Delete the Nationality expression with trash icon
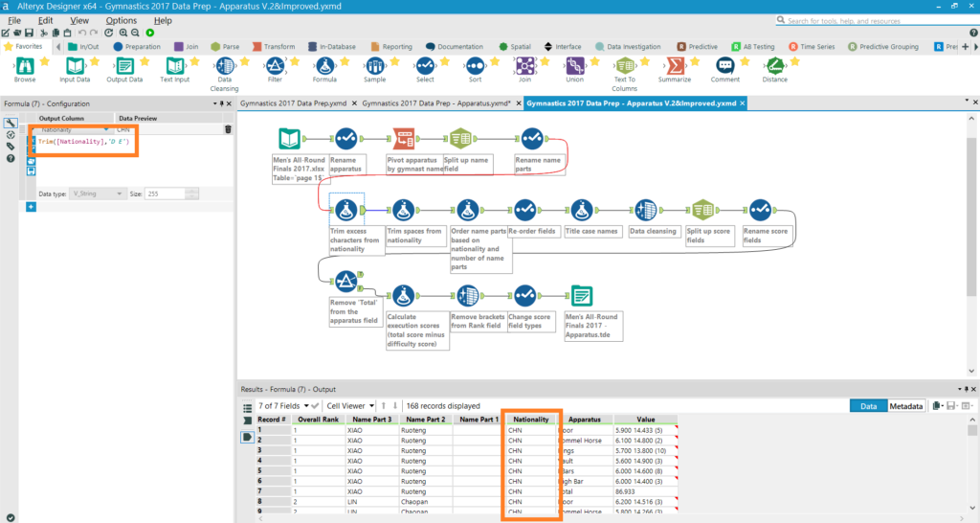Viewport: 980px width, 523px height. click(228, 129)
